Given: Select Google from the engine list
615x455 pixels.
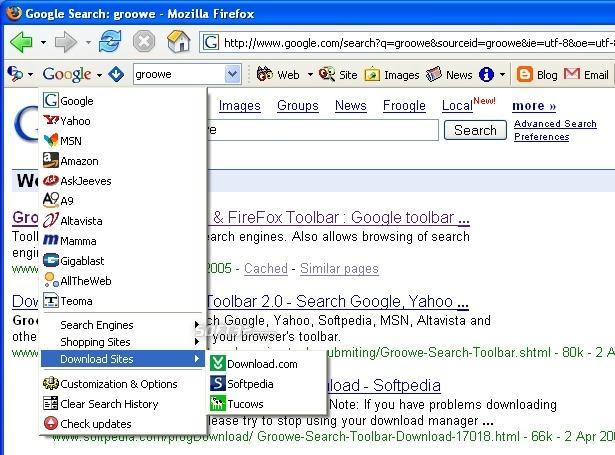Looking at the screenshot, I should pos(123,100).
